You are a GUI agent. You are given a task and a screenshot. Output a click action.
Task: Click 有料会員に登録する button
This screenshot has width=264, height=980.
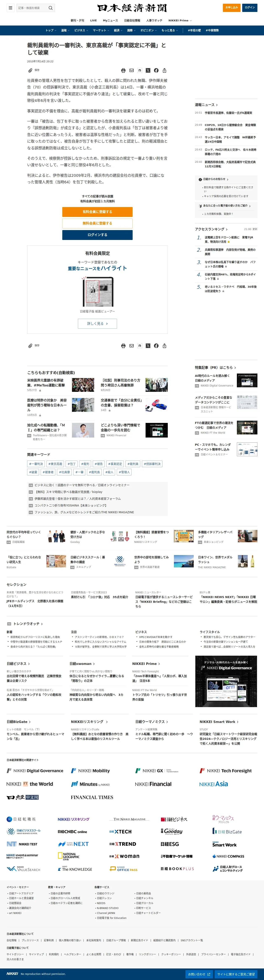pos(97,212)
